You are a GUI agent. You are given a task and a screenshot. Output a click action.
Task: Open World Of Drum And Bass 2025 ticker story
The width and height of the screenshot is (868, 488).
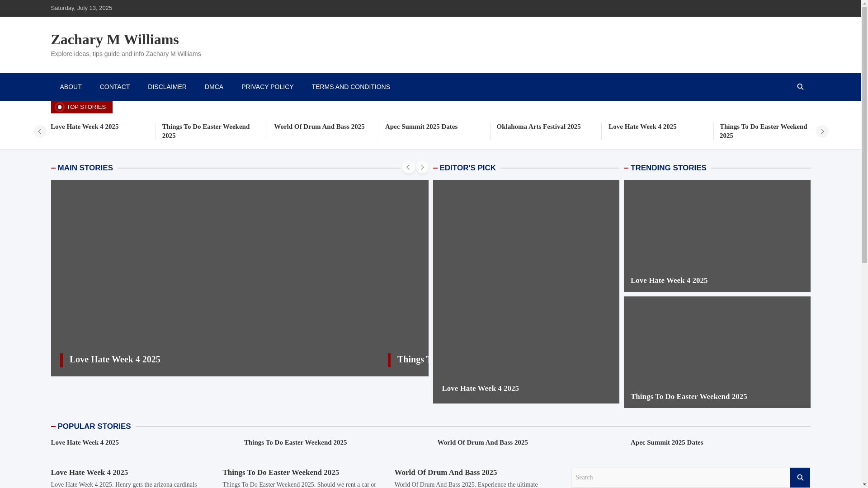click(x=319, y=127)
